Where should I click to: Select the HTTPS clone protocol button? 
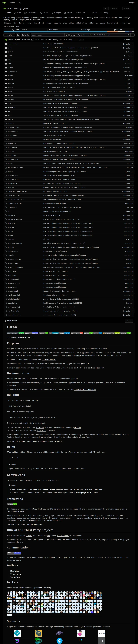click(73, 35)
